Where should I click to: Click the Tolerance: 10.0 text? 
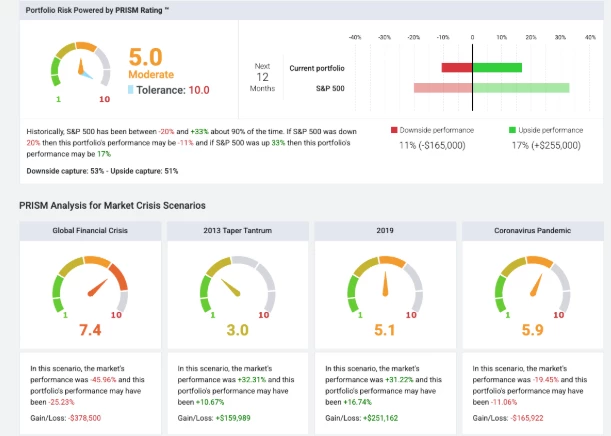(x=173, y=90)
